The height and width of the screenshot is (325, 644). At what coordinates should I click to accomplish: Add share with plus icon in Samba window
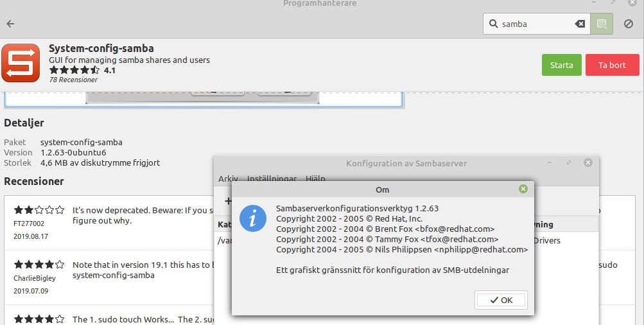pyautogui.click(x=228, y=201)
